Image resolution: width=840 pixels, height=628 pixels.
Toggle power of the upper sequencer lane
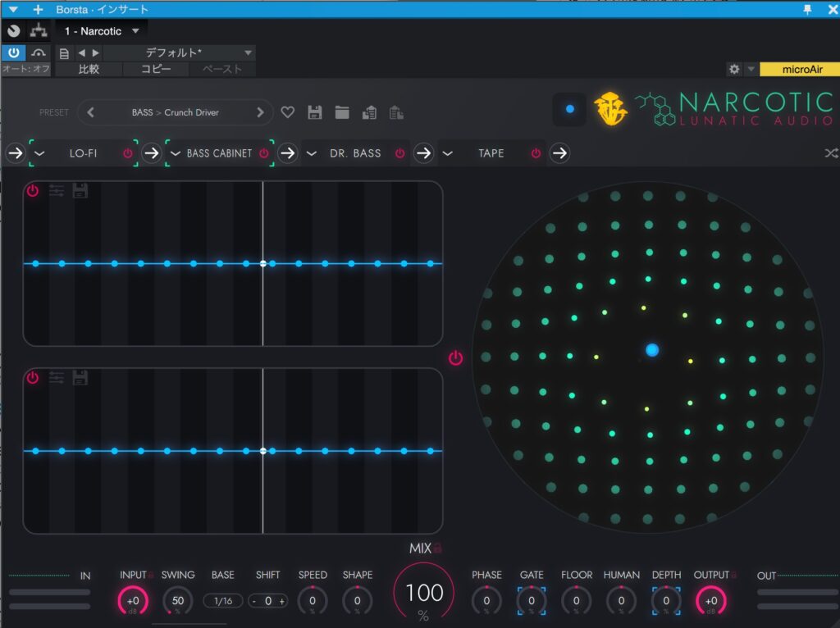click(x=33, y=191)
